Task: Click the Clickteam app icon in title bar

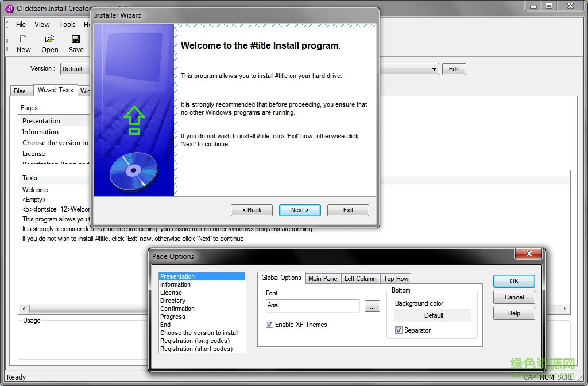Action: 9,8
